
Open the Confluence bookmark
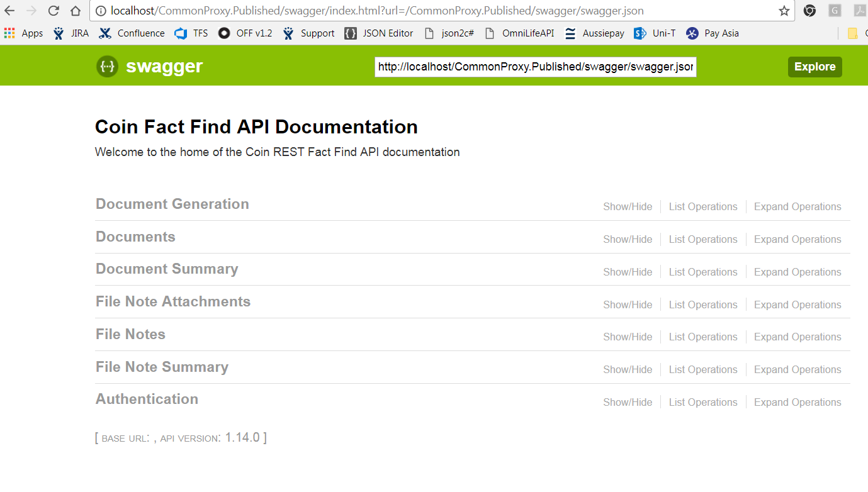132,33
